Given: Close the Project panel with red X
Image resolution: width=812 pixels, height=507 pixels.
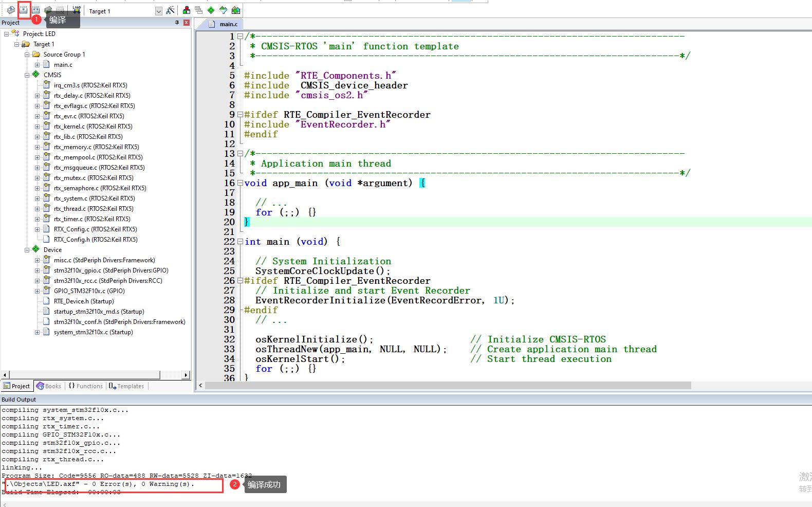Looking at the screenshot, I should point(186,23).
